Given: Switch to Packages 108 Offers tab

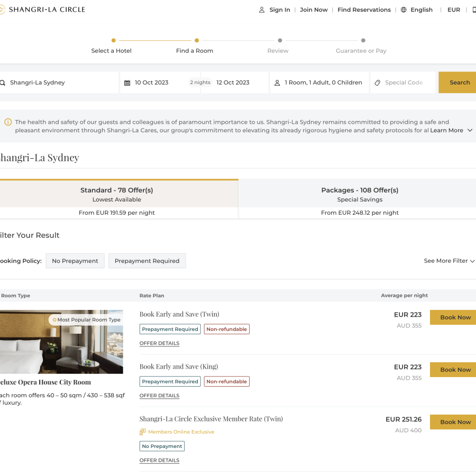Looking at the screenshot, I should click(360, 198).
